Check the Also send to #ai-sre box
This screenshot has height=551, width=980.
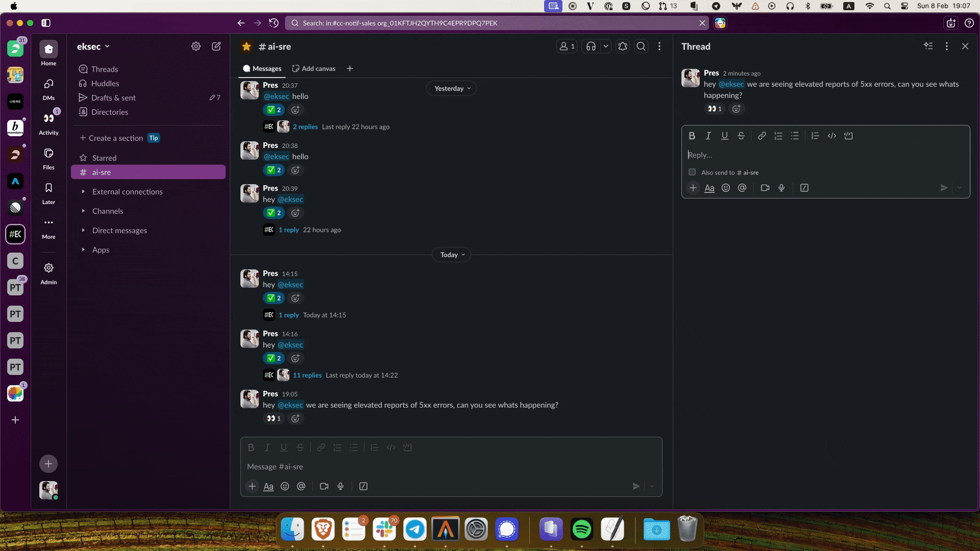click(692, 172)
